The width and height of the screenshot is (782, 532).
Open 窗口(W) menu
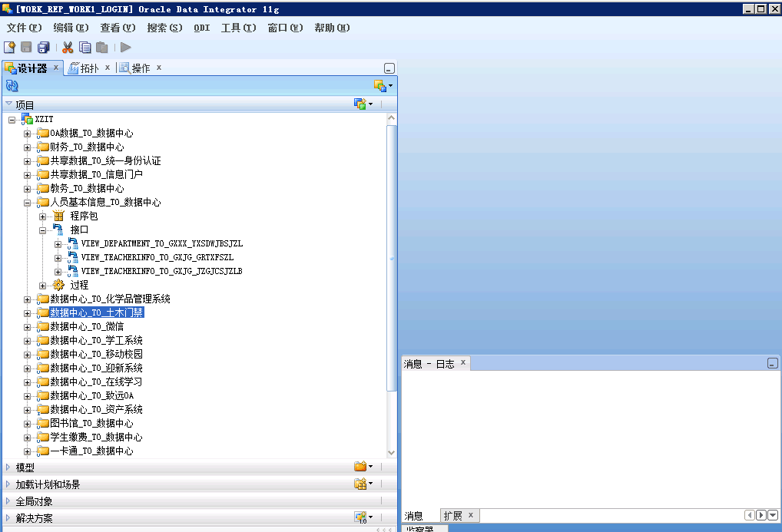click(285, 28)
